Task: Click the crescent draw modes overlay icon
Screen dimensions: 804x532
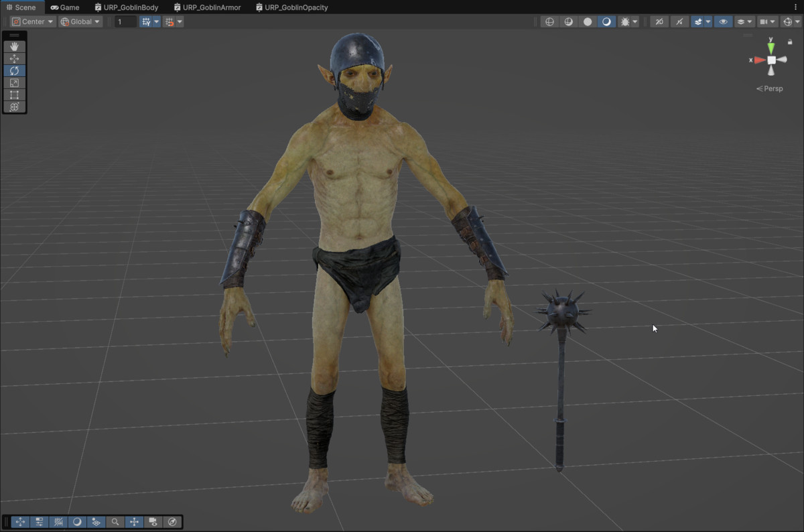Action: click(77, 522)
